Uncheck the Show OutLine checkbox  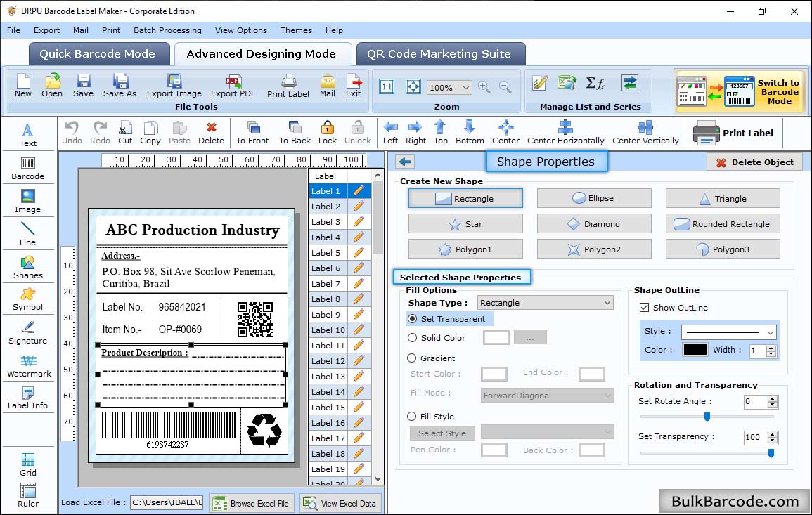click(x=644, y=308)
